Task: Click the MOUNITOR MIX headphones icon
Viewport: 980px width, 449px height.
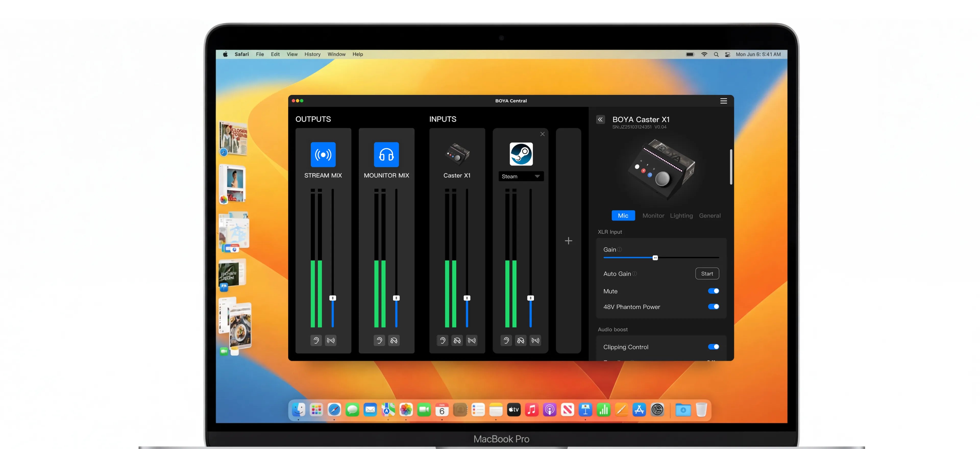Action: point(386,154)
